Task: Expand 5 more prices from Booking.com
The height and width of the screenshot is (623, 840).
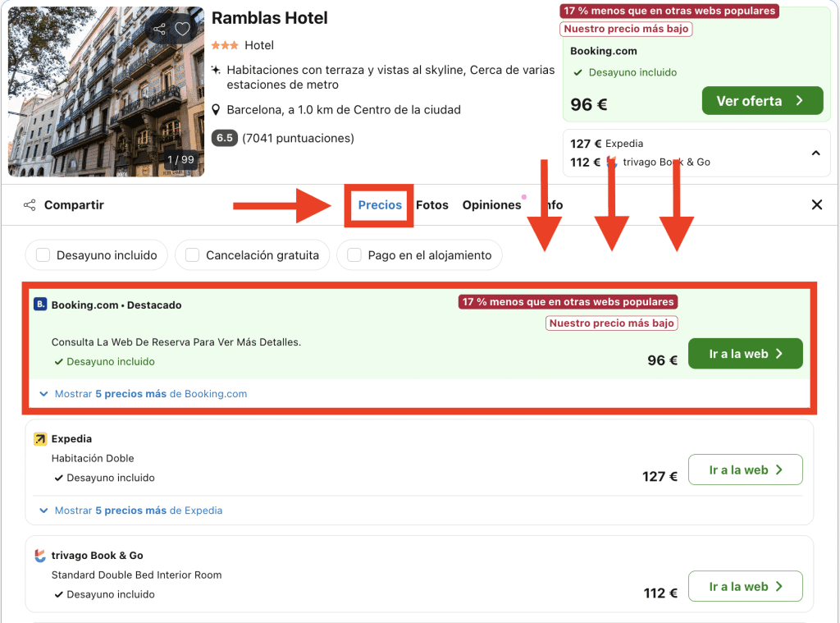Action: (144, 394)
